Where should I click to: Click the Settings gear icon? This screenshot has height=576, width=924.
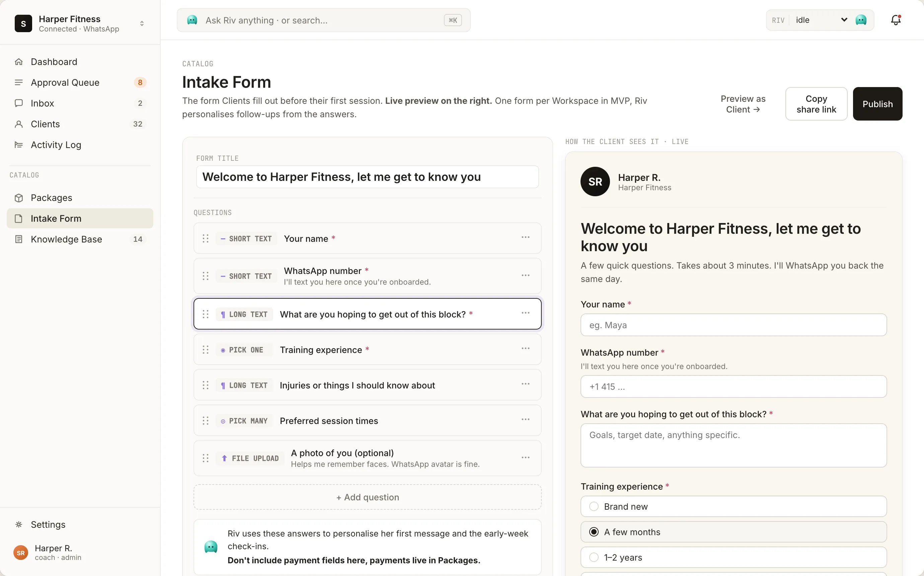coord(19,524)
